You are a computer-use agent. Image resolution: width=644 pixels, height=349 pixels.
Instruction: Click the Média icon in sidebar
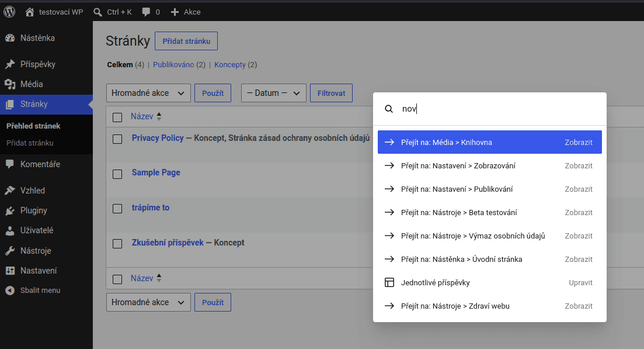pos(10,84)
